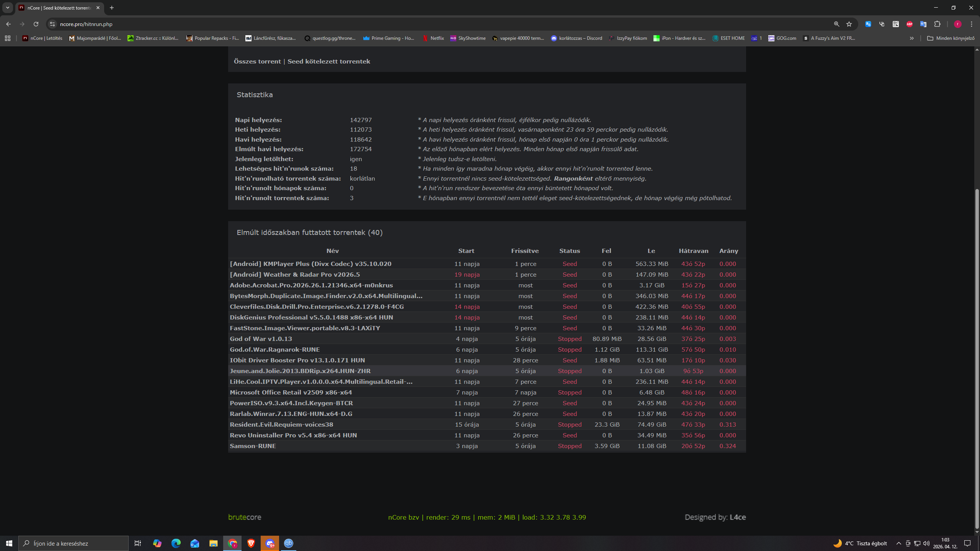Select the nCore Seed kötelezett tab

point(59,8)
